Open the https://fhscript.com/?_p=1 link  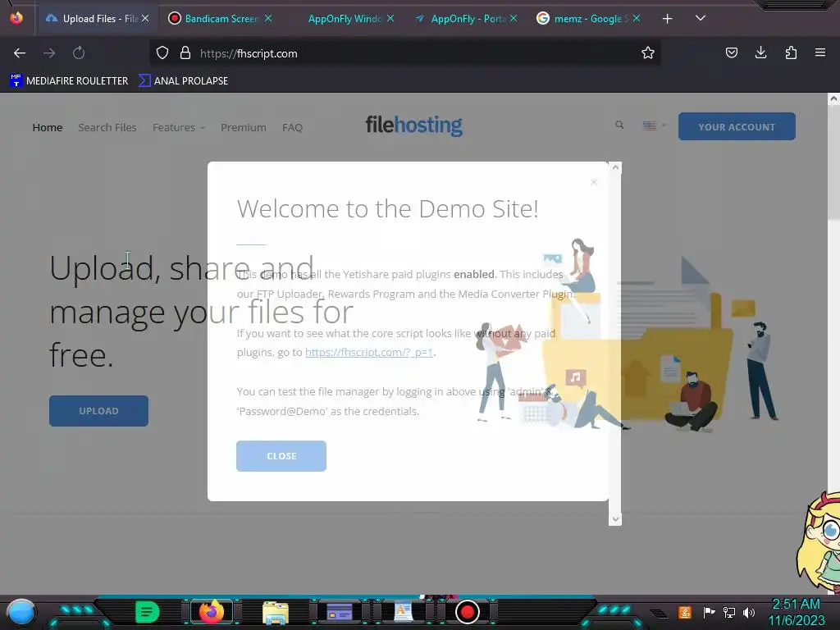[x=368, y=353]
